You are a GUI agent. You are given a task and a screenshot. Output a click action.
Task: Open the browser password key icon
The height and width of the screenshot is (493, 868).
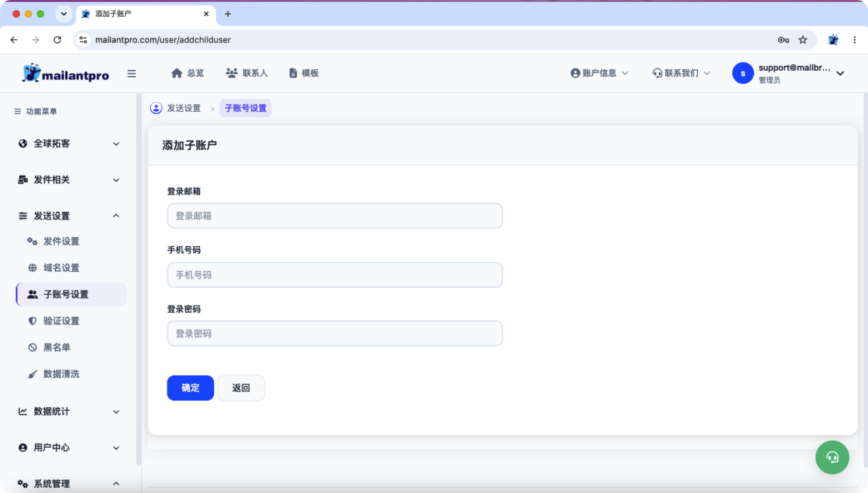783,40
